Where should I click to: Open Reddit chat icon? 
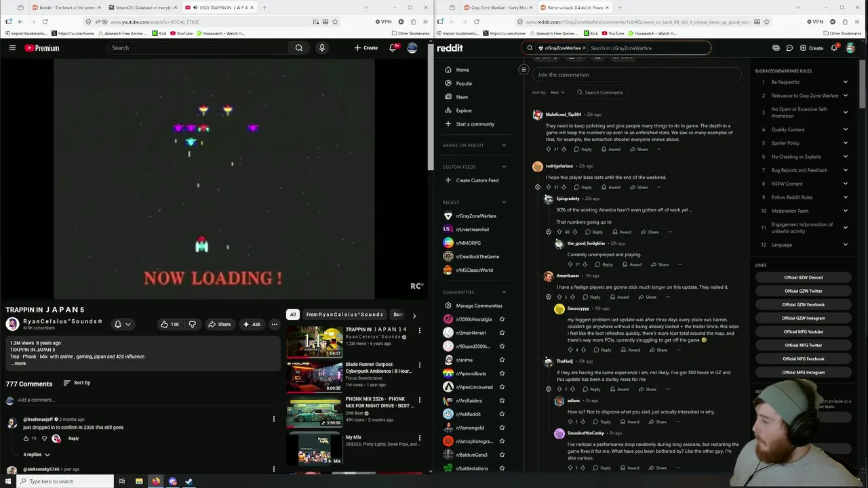point(789,48)
